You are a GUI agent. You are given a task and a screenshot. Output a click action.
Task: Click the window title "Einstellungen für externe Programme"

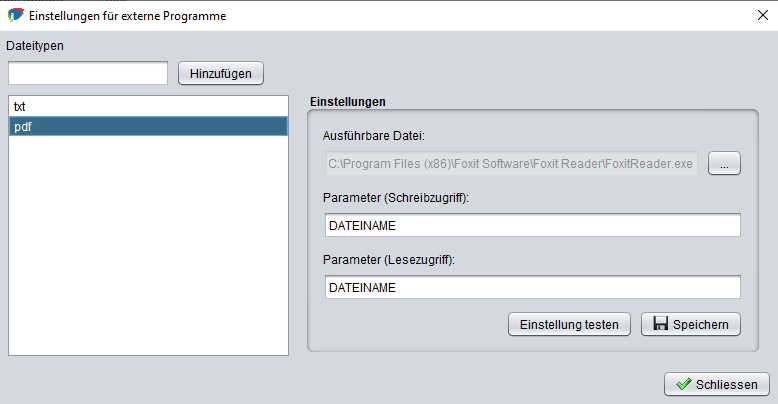click(x=127, y=16)
